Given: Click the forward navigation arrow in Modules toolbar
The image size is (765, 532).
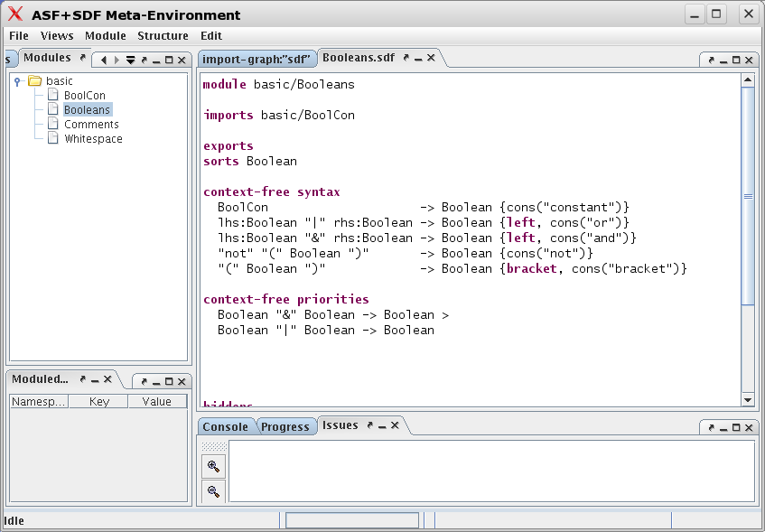Looking at the screenshot, I should pyautogui.click(x=115, y=58).
